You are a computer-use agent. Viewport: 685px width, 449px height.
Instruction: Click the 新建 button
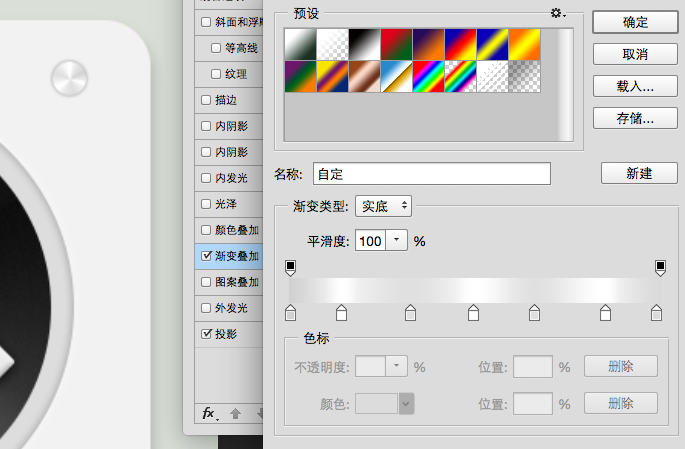point(639,173)
